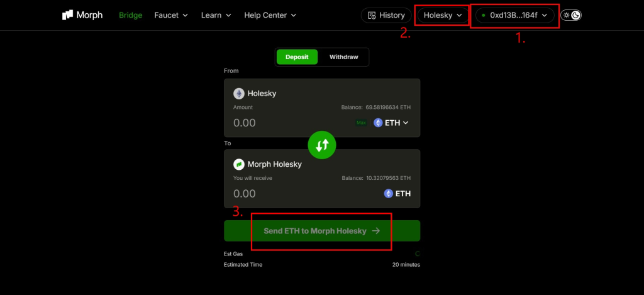Click the ETH token icon in To field
Image resolution: width=644 pixels, height=295 pixels.
(389, 194)
